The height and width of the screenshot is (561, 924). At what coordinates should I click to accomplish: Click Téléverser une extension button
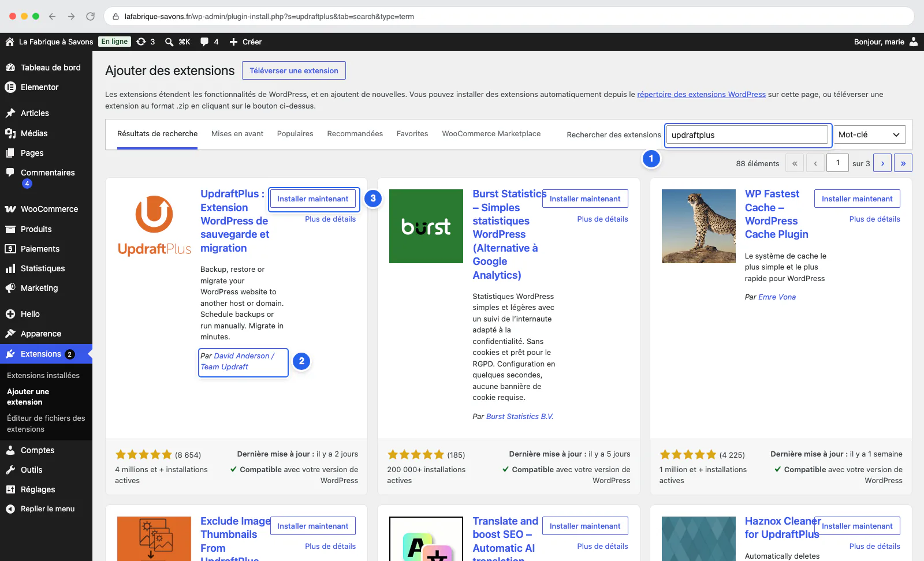pos(294,70)
